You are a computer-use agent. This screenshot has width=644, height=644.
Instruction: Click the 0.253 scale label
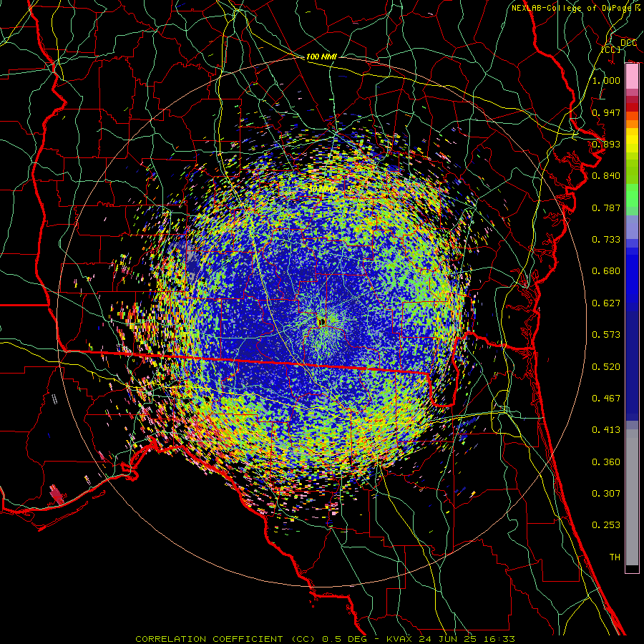[x=606, y=525]
